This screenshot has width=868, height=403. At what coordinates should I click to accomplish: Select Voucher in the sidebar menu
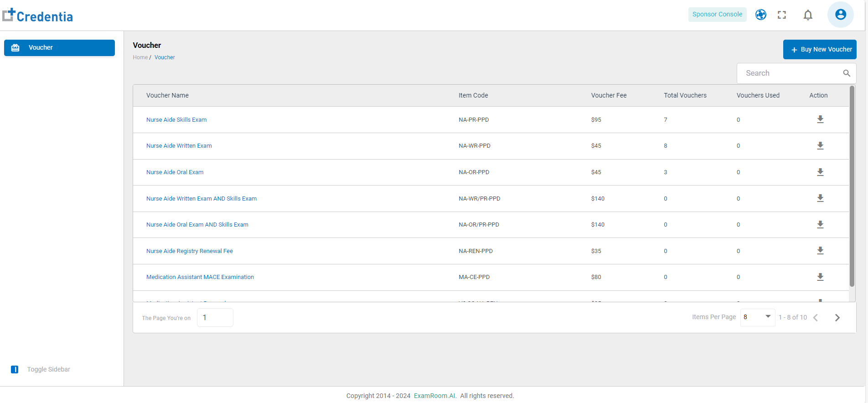tap(59, 48)
